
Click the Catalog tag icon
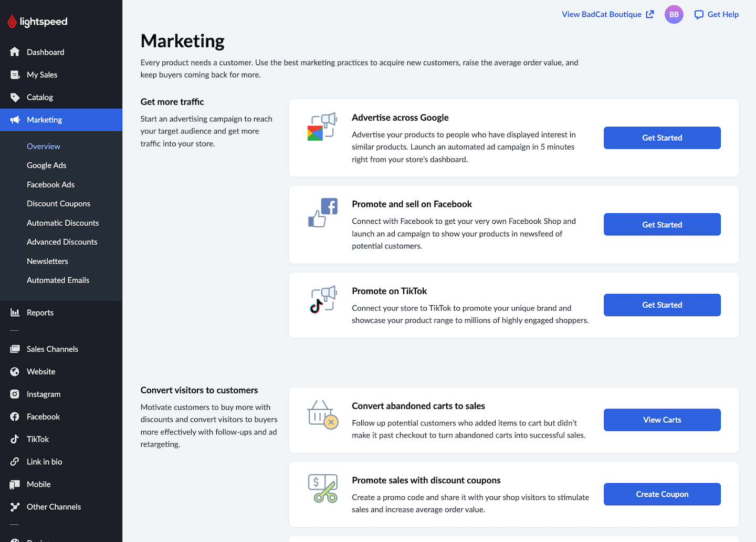point(15,97)
